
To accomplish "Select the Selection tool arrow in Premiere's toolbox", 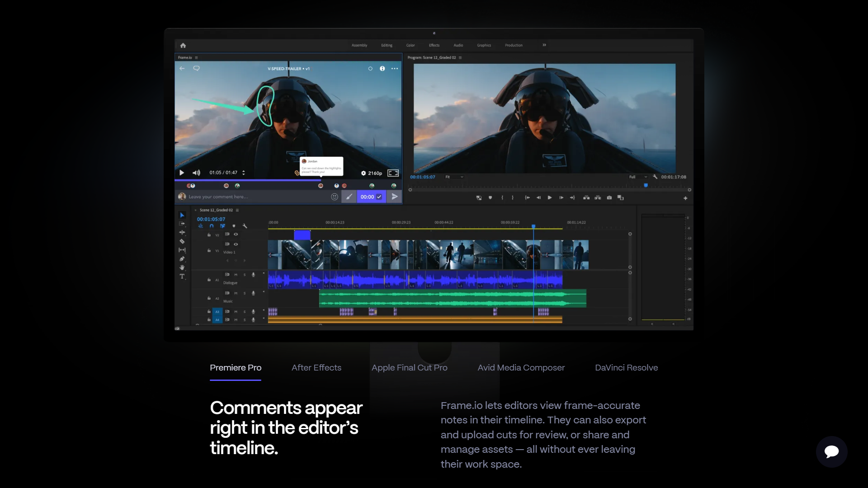I will (182, 215).
